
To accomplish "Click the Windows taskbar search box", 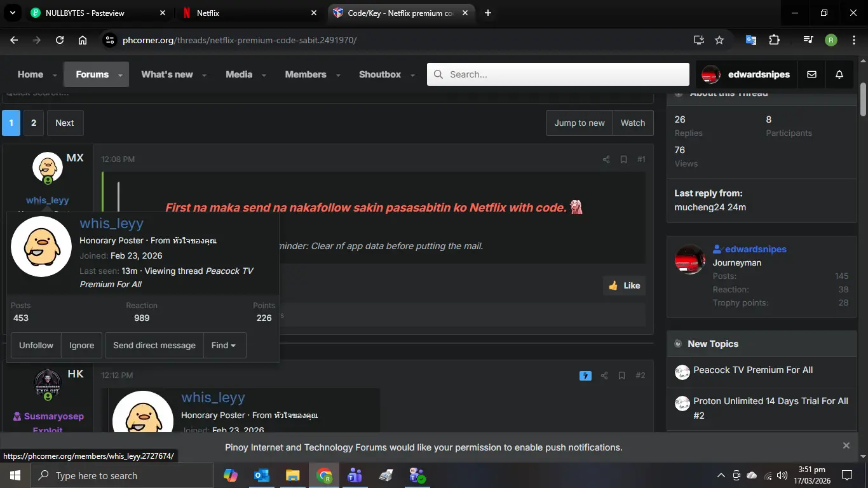I will point(121,475).
